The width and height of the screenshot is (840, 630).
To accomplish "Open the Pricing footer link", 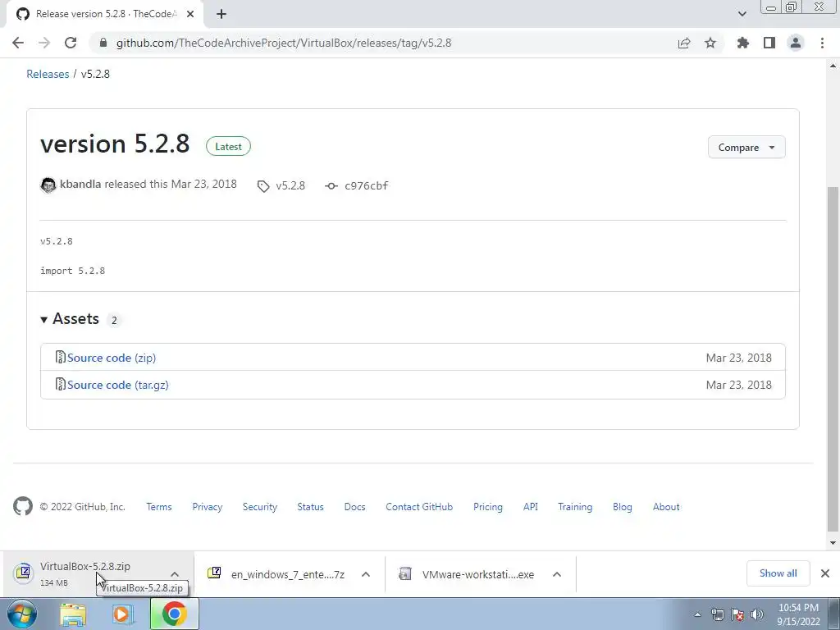I will 488,507.
